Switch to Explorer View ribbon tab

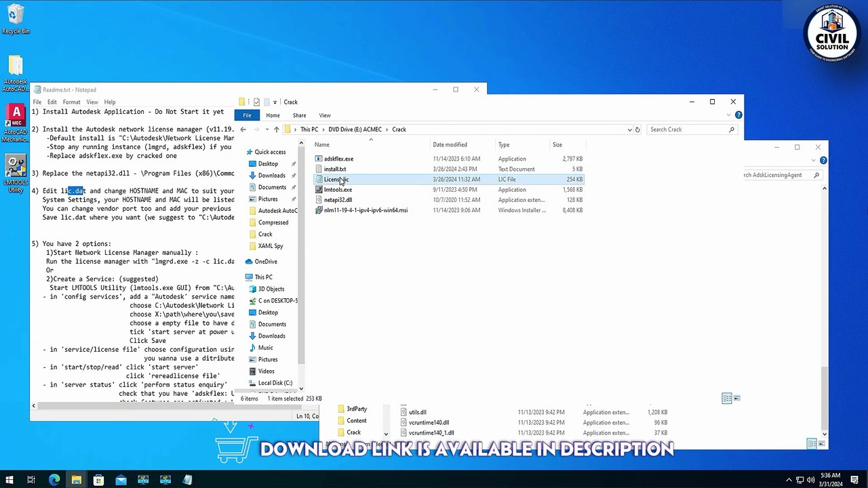click(325, 115)
